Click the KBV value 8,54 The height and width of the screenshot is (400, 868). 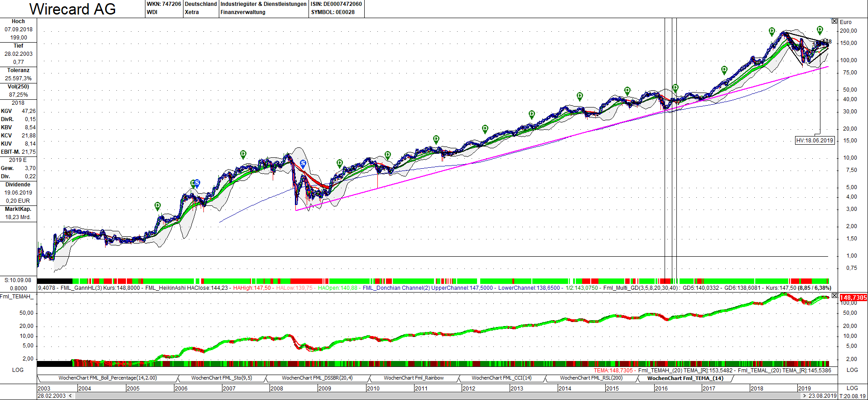(x=30, y=127)
